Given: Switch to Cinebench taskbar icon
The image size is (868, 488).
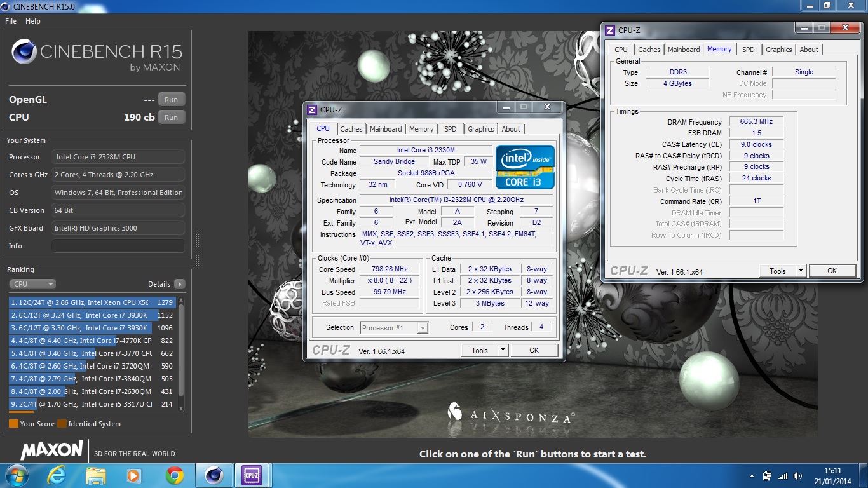Looking at the screenshot, I should click(x=214, y=475).
